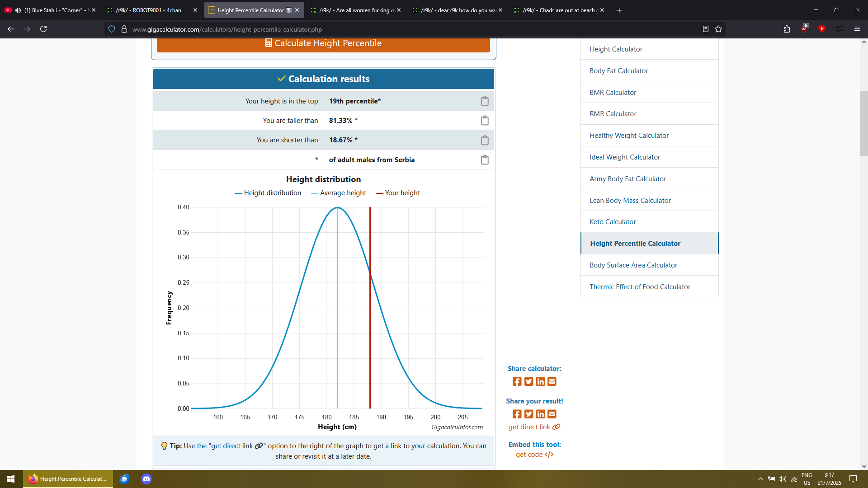Show site security lock info

[x=124, y=29]
